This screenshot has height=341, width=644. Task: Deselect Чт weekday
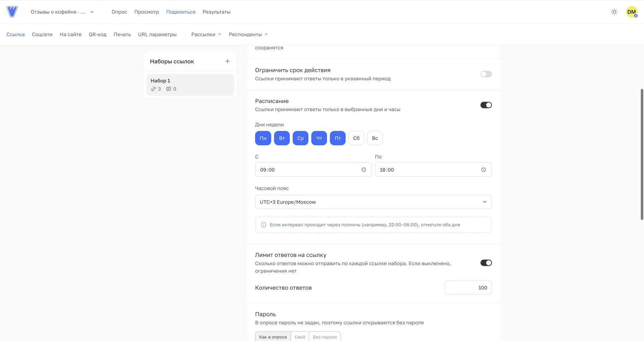pyautogui.click(x=319, y=138)
